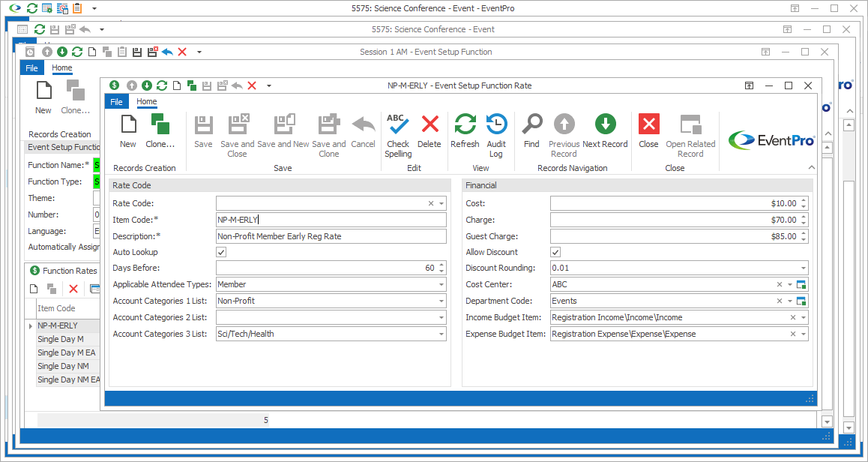Screen dimensions: 868x462
Task: Select the Single Day M EA row in Function Rates
Action: coord(68,352)
